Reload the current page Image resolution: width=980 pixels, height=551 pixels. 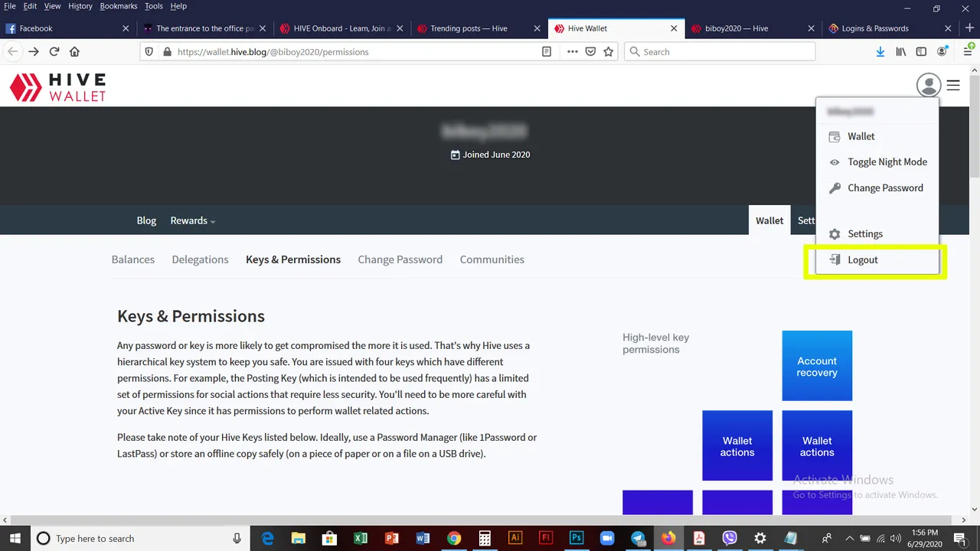click(x=54, y=52)
